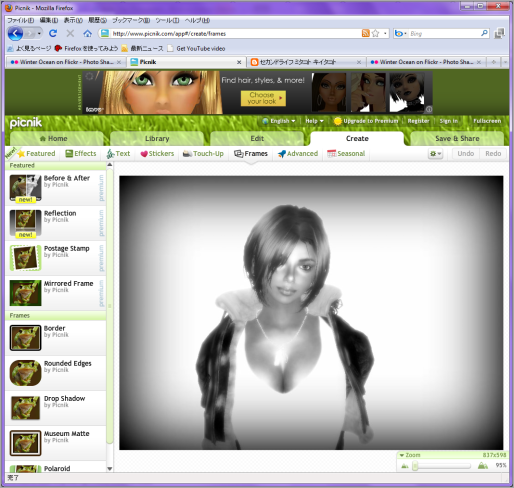Open the Stickers heart tool

pyautogui.click(x=157, y=154)
